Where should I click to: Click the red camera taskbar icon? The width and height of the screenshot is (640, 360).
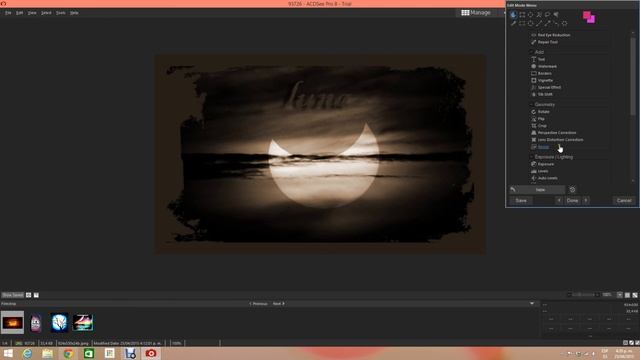151,353
